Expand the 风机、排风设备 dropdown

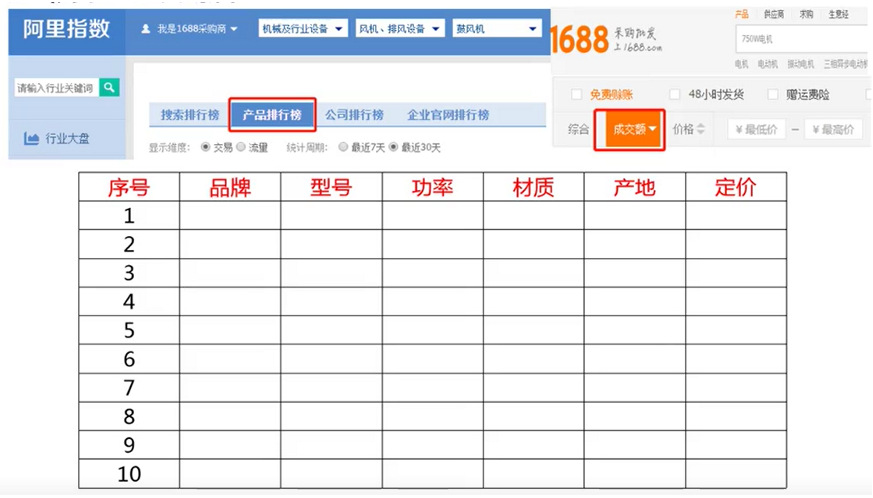(399, 29)
